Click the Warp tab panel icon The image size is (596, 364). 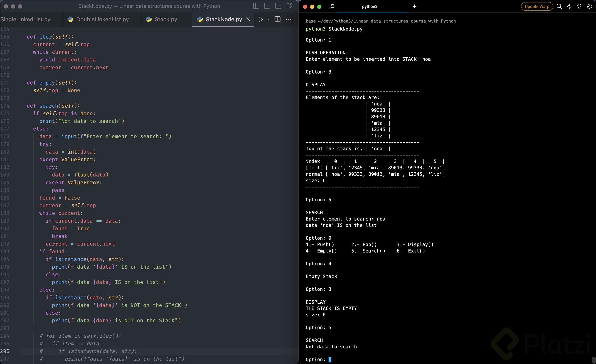331,7
